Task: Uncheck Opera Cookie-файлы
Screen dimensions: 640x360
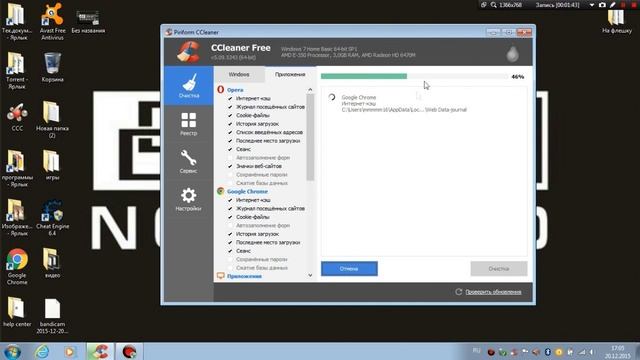Action: [230, 116]
